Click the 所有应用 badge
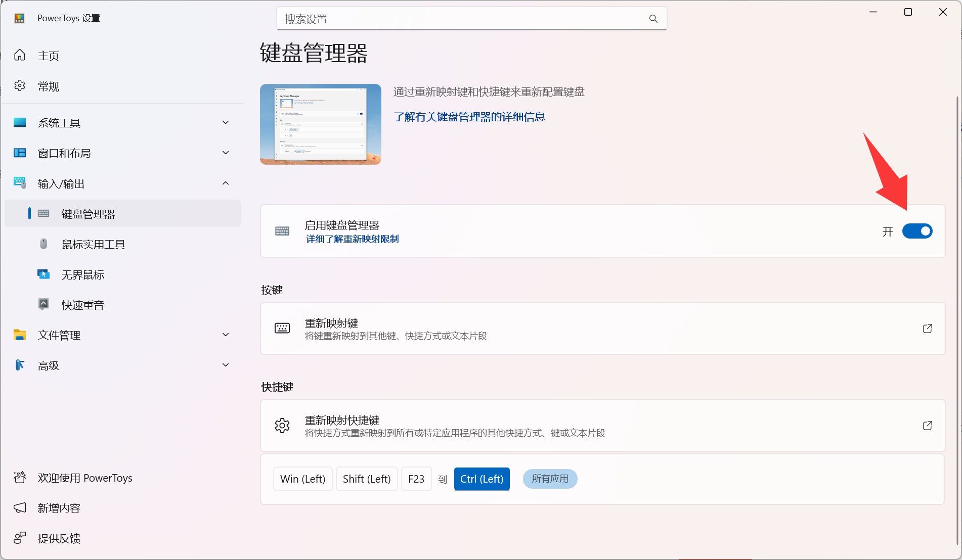Image resolution: width=962 pixels, height=560 pixels. click(x=550, y=479)
